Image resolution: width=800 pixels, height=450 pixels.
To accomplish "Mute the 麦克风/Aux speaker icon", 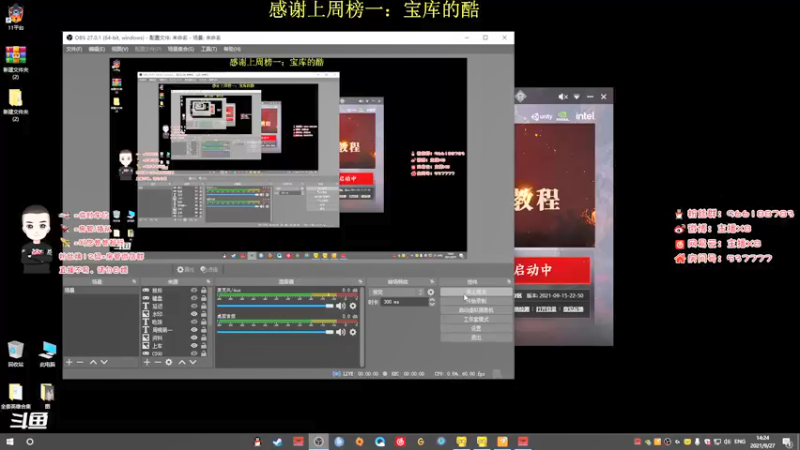I will (x=340, y=306).
